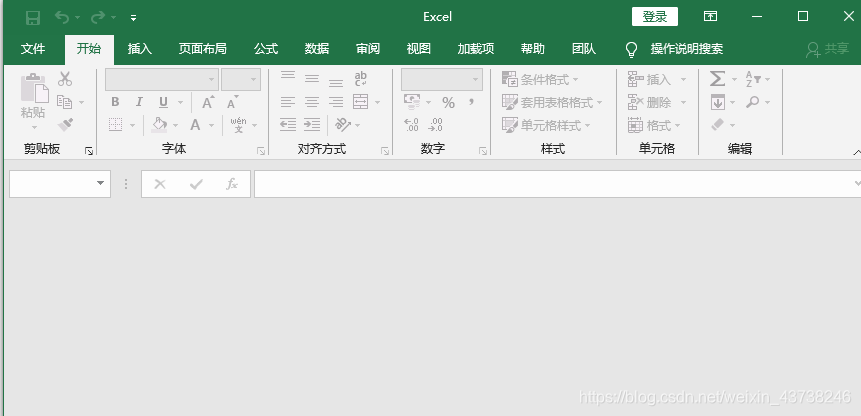Open the 字体 dialog launcher
This screenshot has width=861, height=416.
[x=261, y=151]
